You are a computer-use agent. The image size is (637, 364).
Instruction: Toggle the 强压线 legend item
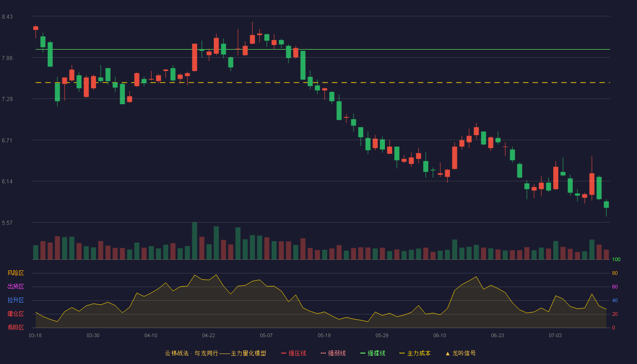[x=293, y=353]
